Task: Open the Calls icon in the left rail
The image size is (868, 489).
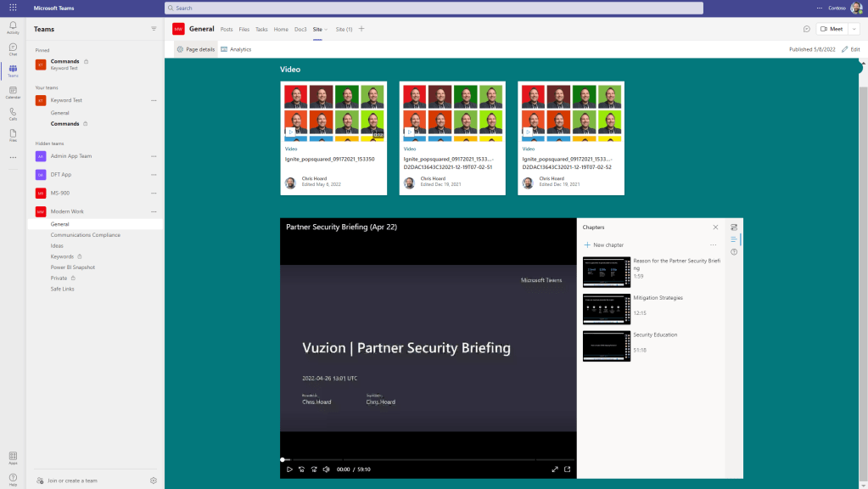Action: (13, 113)
